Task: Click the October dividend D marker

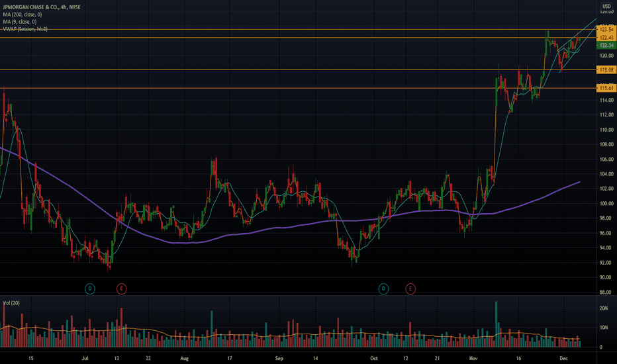Action: (x=383, y=289)
